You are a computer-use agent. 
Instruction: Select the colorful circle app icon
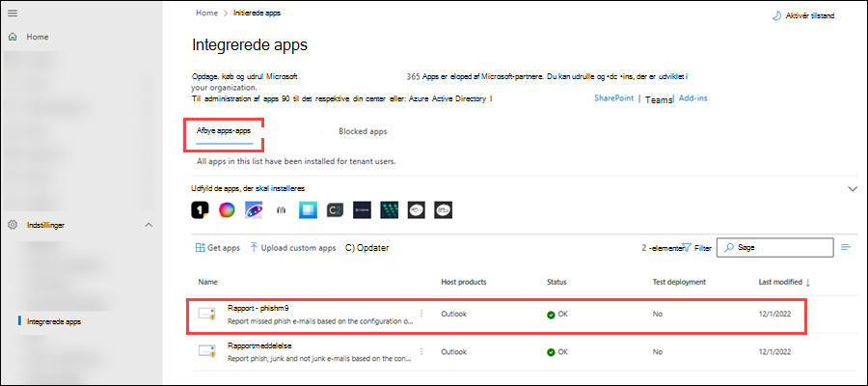click(227, 210)
